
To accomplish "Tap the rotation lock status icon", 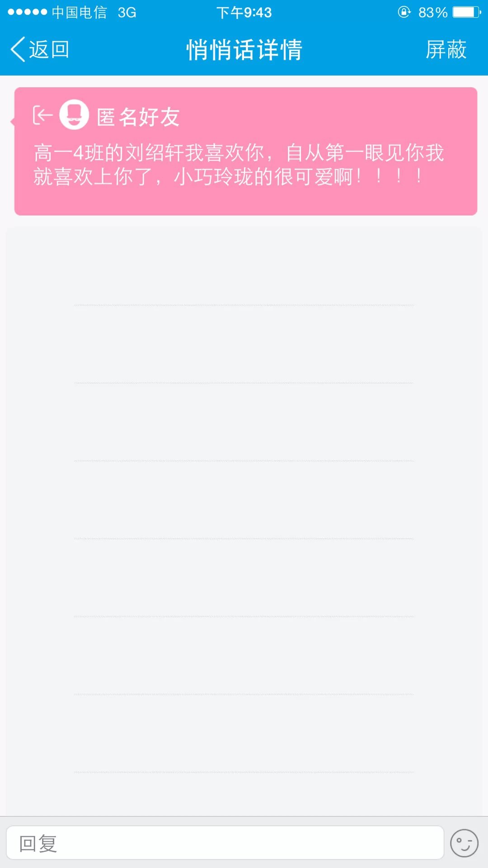I will click(x=404, y=12).
